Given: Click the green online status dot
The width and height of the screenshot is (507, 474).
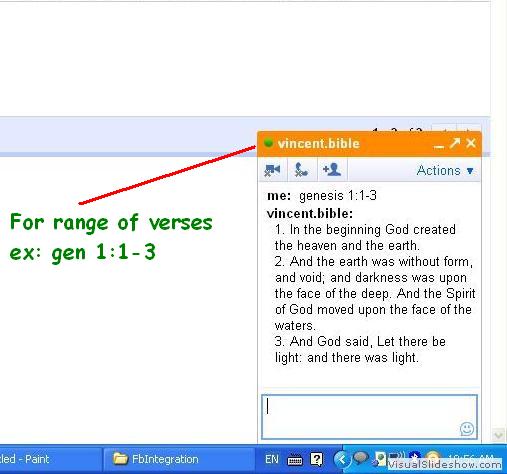Looking at the screenshot, I should point(268,143).
